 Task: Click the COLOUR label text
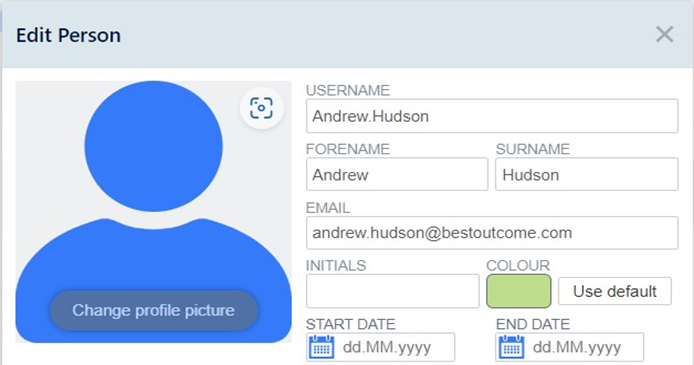pos(518,265)
